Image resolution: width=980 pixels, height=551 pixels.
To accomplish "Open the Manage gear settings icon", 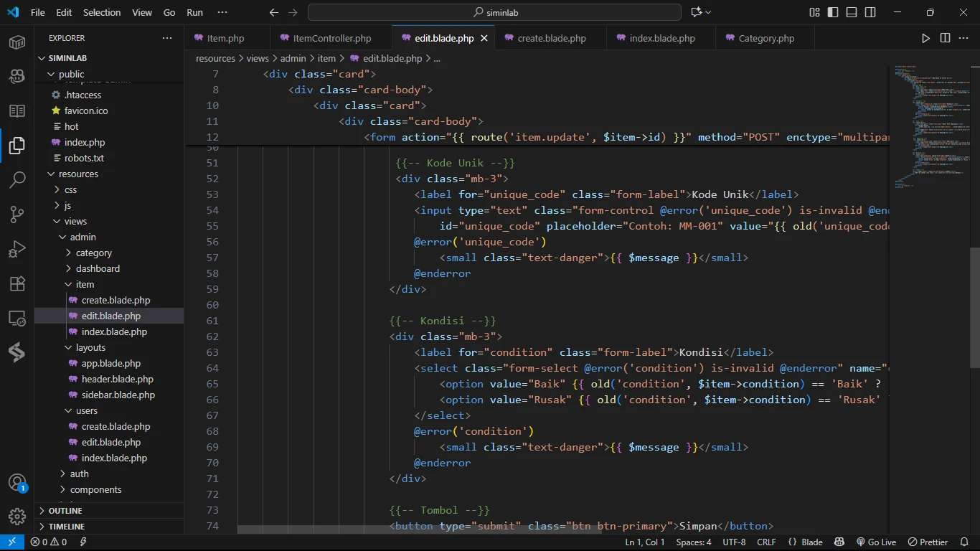I will (x=17, y=516).
